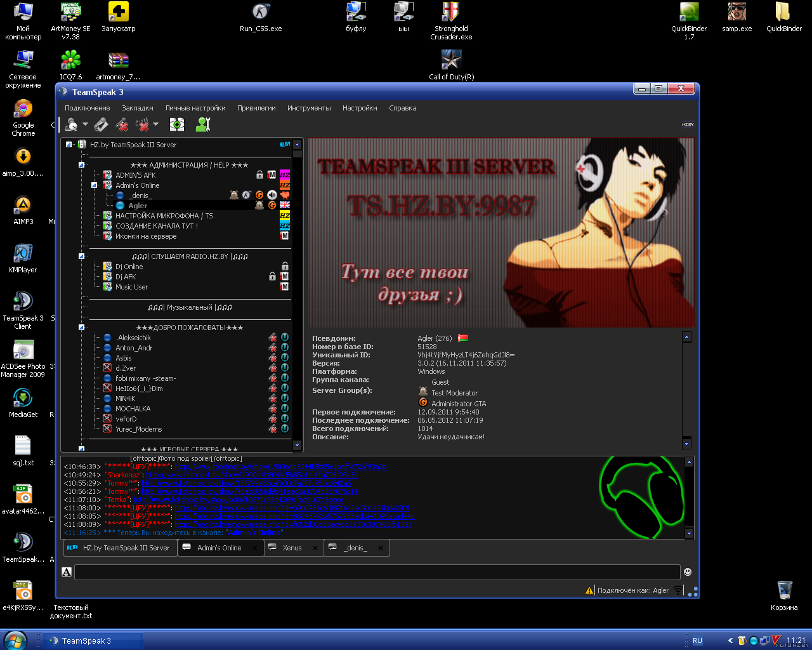Click the warning icon in status bar
Image resolution: width=812 pixels, height=650 pixels.
(589, 590)
